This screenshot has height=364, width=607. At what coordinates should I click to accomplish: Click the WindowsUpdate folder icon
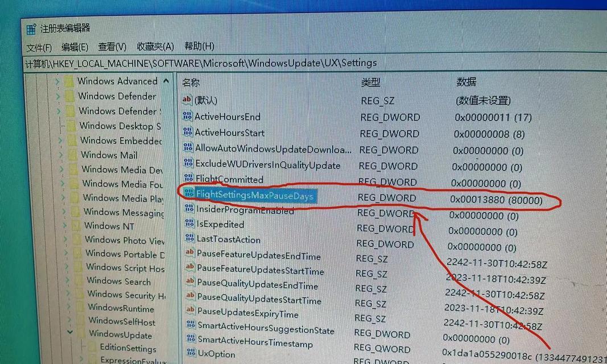coord(82,333)
